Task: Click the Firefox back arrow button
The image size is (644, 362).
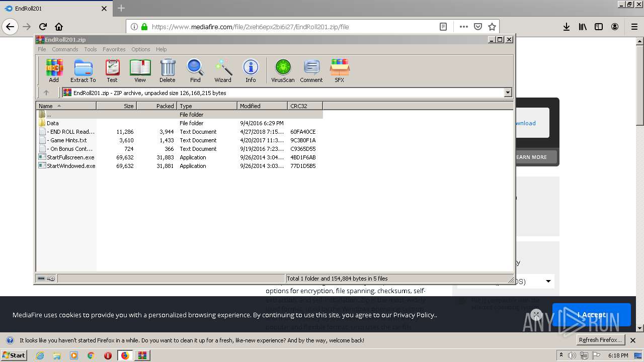Action: coord(10,27)
